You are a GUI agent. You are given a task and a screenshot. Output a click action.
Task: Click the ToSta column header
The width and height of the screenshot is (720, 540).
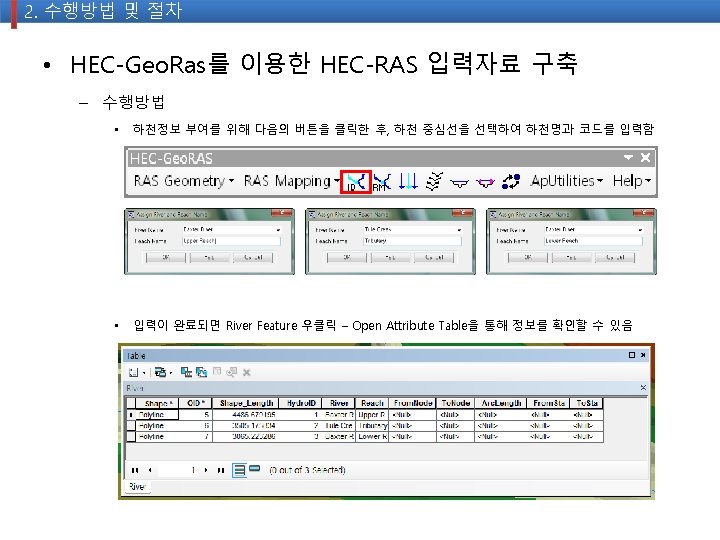tap(587, 403)
